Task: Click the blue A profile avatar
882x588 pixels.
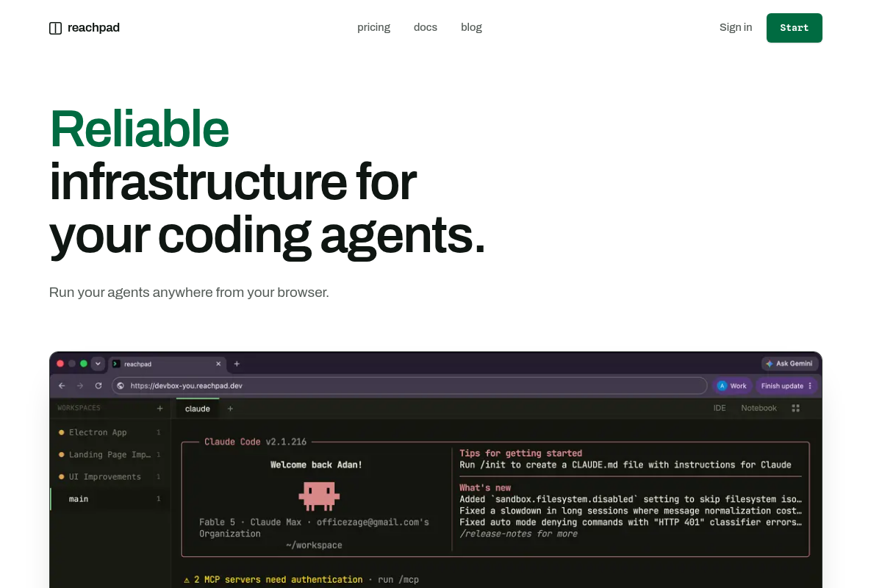Action: [x=722, y=386]
